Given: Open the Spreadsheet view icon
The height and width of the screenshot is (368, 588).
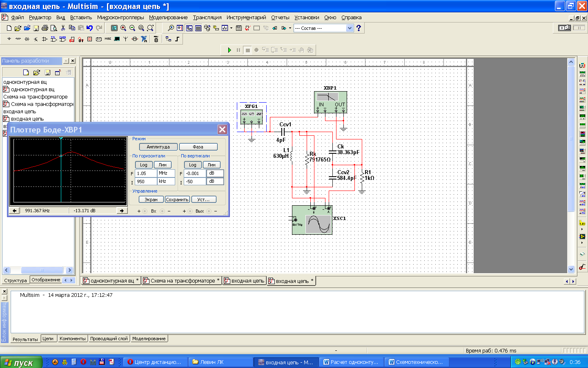Looking at the screenshot, I should 198,28.
